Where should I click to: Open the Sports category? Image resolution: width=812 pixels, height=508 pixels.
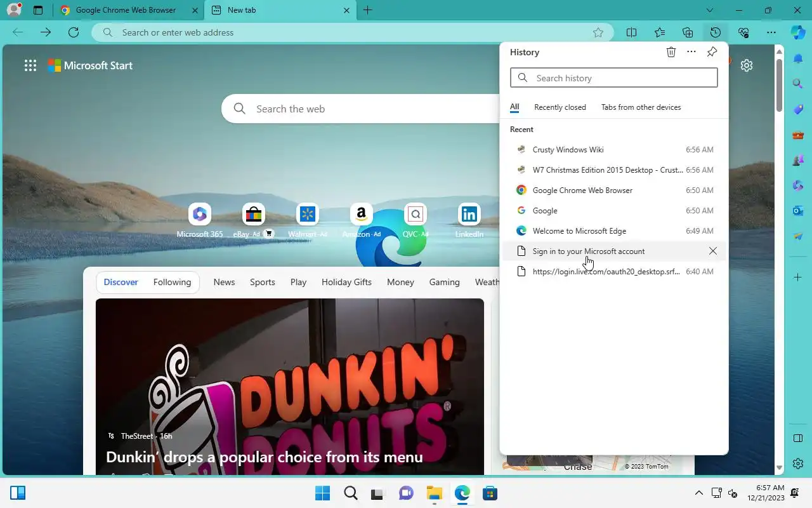263,282
